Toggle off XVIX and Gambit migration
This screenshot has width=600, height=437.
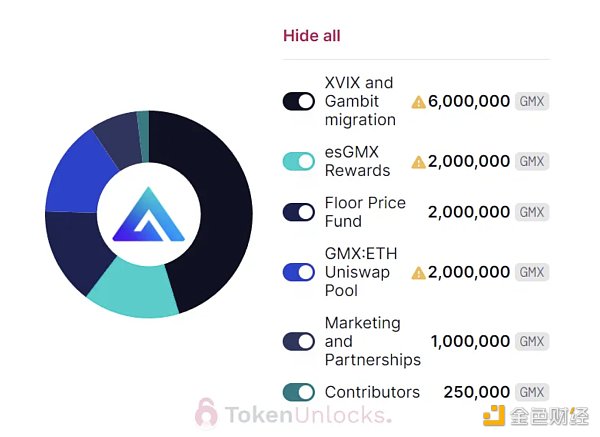299,101
